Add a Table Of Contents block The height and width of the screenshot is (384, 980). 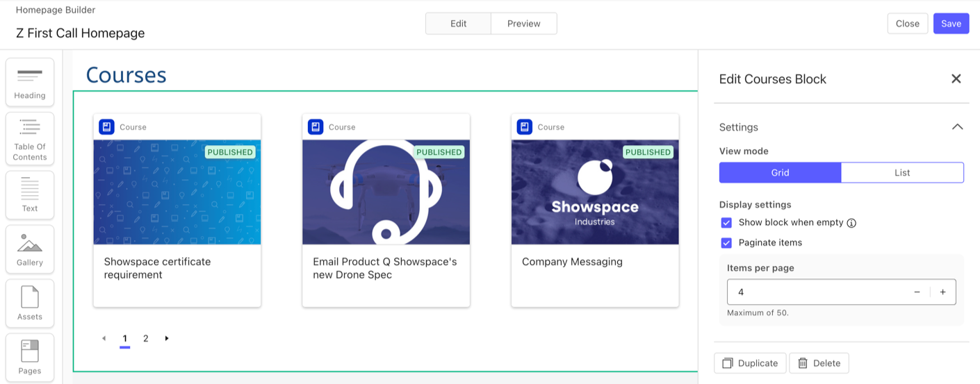[30, 139]
